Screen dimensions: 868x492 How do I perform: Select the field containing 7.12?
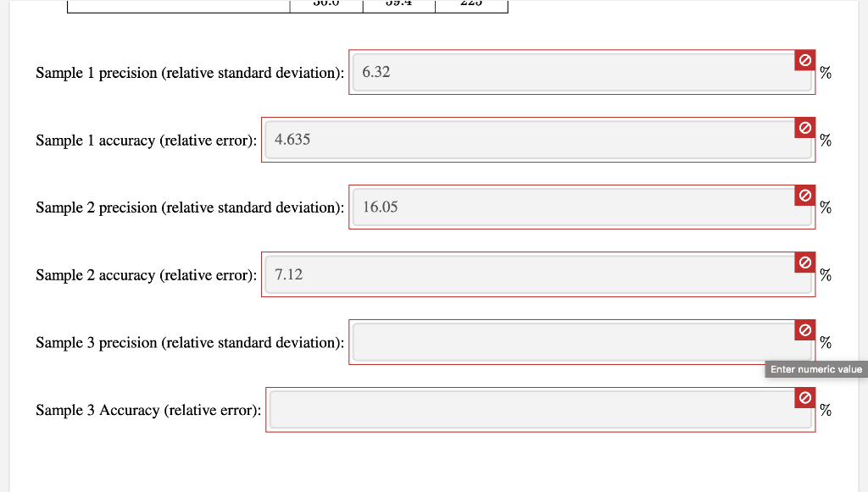coord(538,274)
